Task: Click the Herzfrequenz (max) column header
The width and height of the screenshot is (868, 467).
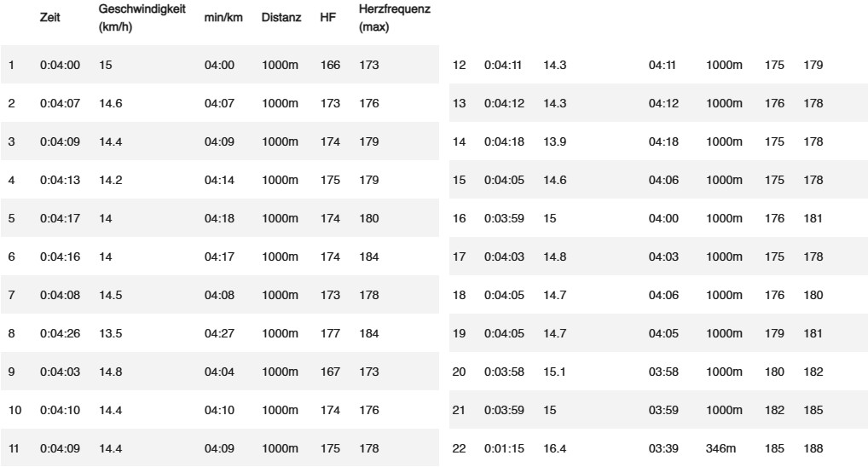Action: pyautogui.click(x=395, y=18)
